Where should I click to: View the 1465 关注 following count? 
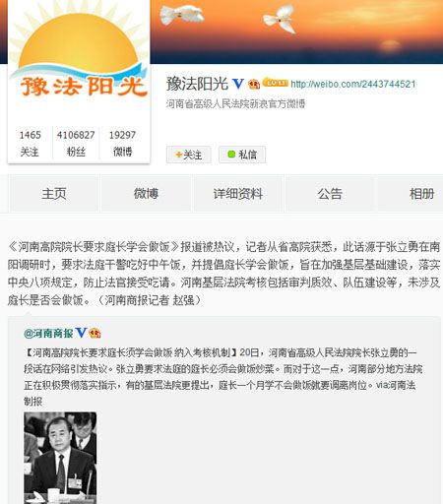(x=30, y=143)
